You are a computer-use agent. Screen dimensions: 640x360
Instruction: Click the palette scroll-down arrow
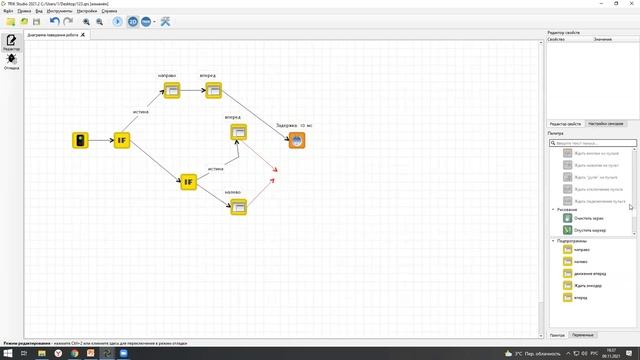click(634, 234)
